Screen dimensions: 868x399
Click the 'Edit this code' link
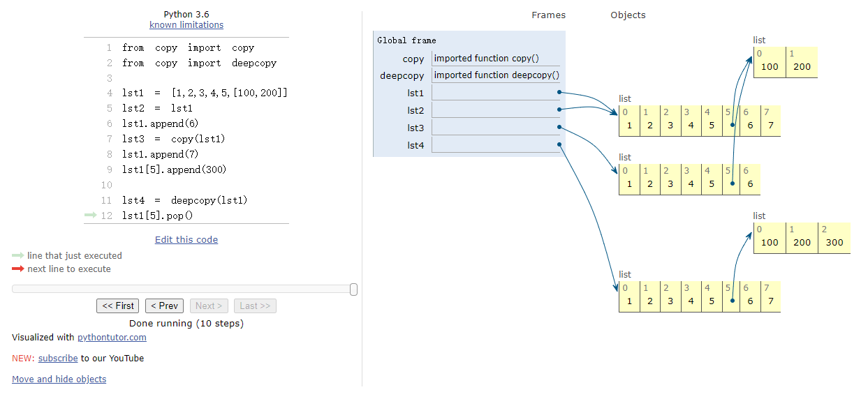(186, 239)
